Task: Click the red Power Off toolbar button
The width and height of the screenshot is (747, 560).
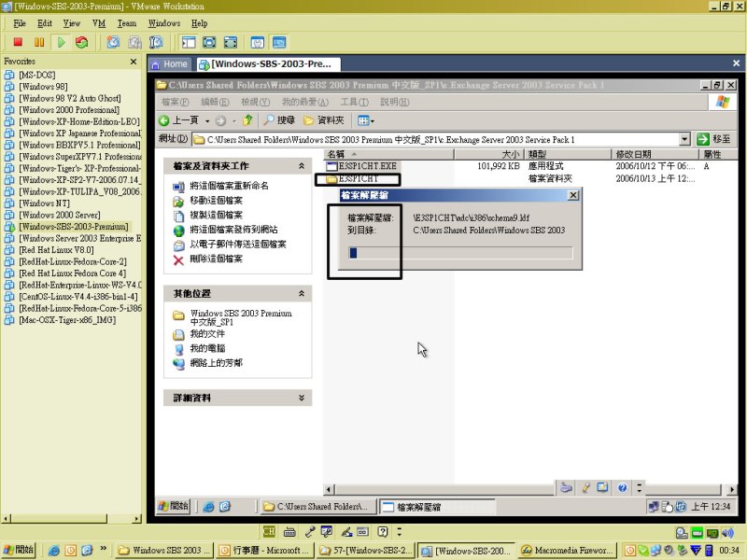Action: pos(18,42)
